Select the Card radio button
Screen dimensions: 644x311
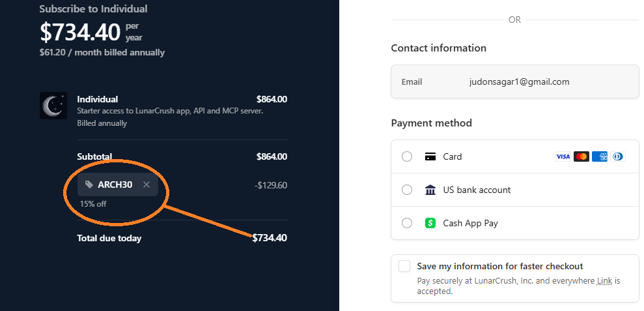[x=407, y=156]
